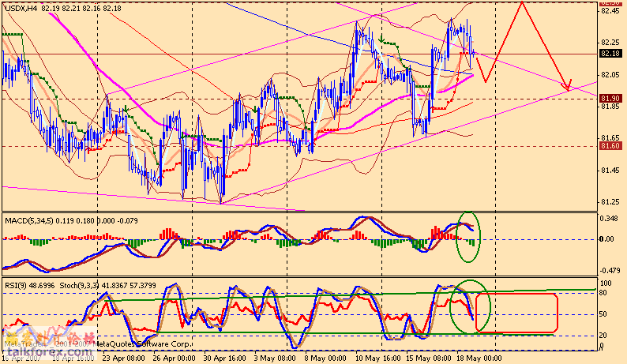Click the 82.25 price axis label

click(610, 43)
